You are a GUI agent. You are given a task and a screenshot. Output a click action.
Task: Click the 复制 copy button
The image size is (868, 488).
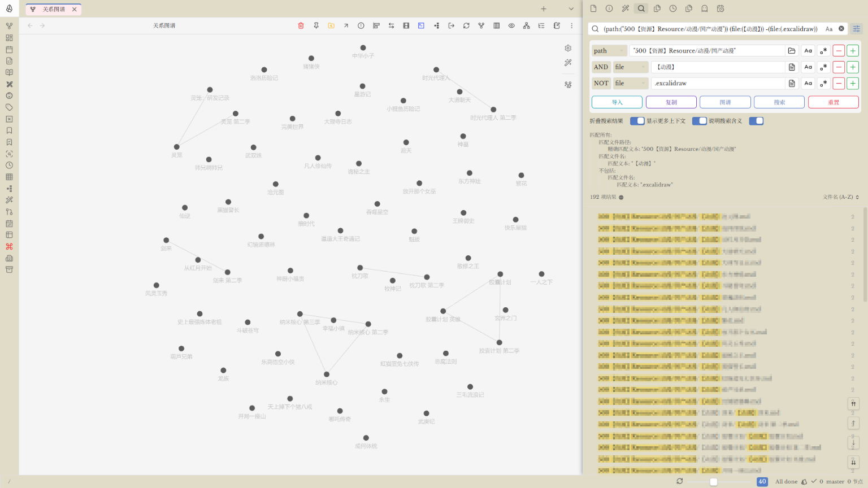coord(671,102)
